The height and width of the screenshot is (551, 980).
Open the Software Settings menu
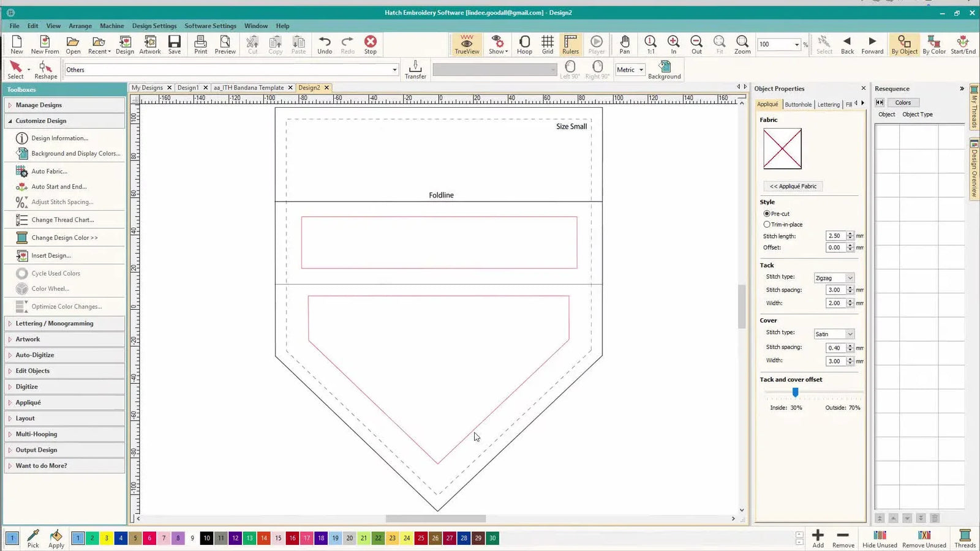click(x=210, y=26)
